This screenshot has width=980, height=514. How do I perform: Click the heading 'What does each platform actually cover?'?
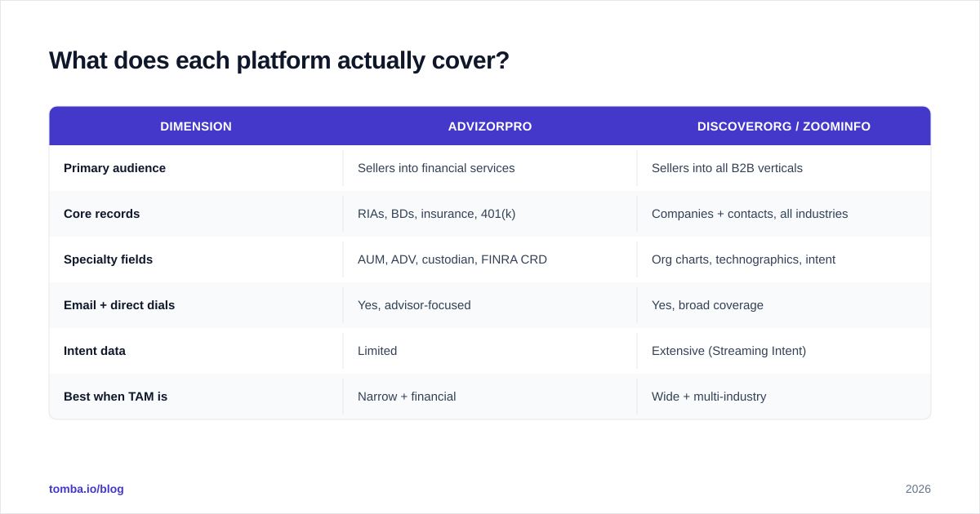tap(279, 60)
